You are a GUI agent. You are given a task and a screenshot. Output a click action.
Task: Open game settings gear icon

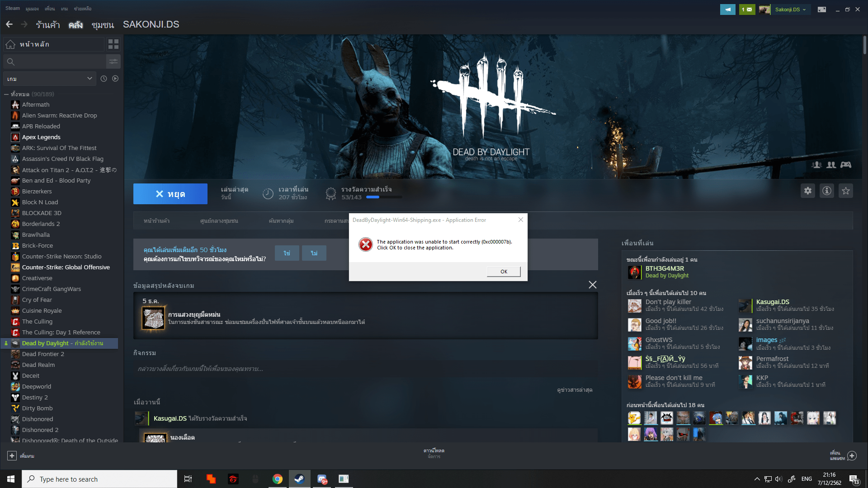(808, 191)
